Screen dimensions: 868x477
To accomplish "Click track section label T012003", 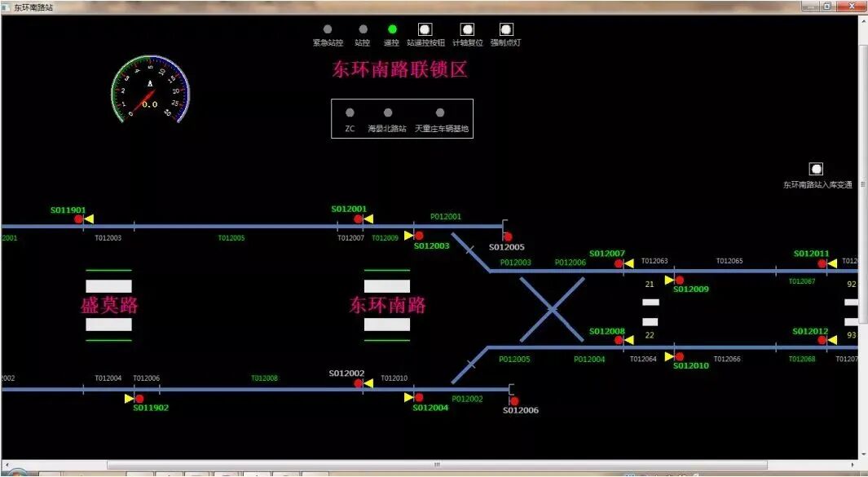I will [x=108, y=238].
